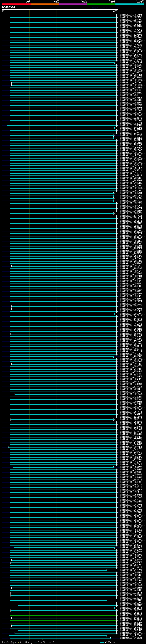146x644 pixels.
Task: Select hit label UniRef100_P41042
Action: pyautogui.click(x=131, y=324)
